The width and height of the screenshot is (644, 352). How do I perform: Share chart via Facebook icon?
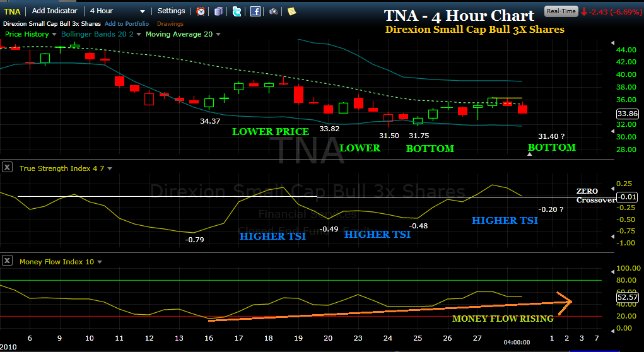[255, 11]
